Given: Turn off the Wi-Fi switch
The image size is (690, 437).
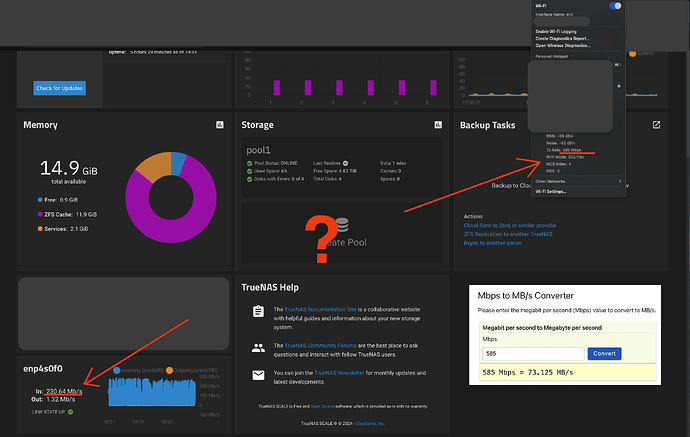Looking at the screenshot, I should click(615, 6).
